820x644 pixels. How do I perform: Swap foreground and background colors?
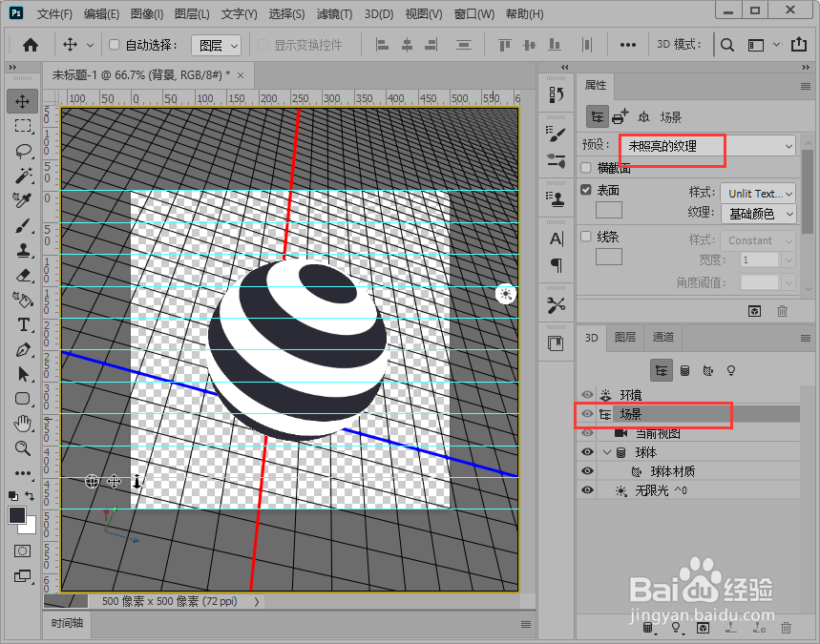[x=30, y=496]
